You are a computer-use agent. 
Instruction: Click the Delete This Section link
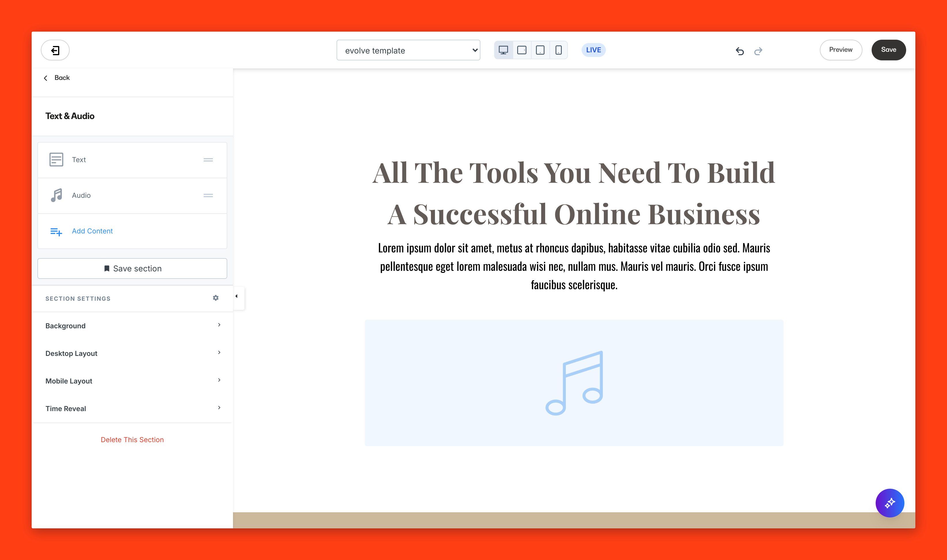point(132,440)
